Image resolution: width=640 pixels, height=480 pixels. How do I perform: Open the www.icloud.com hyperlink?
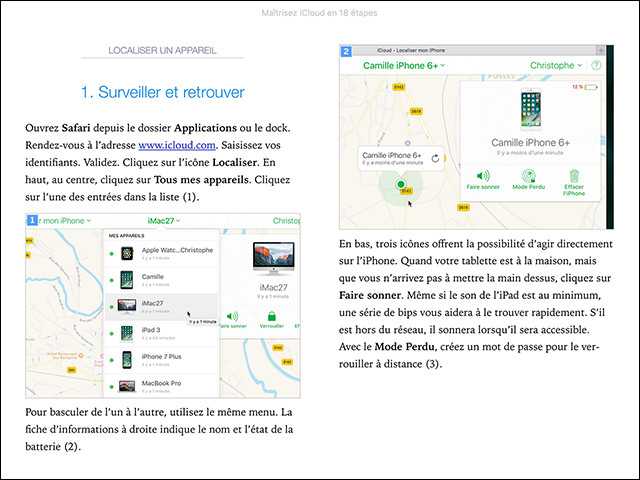click(x=177, y=145)
